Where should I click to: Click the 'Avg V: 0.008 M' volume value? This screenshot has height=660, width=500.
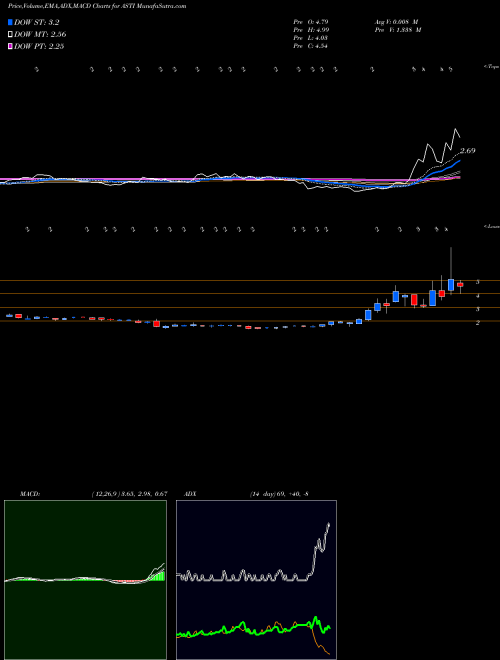point(397,21)
